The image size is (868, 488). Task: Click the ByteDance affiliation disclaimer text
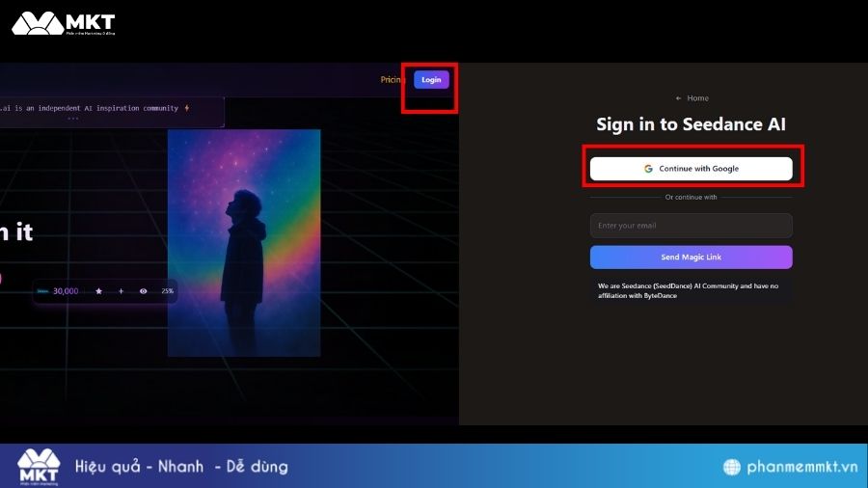tap(688, 291)
